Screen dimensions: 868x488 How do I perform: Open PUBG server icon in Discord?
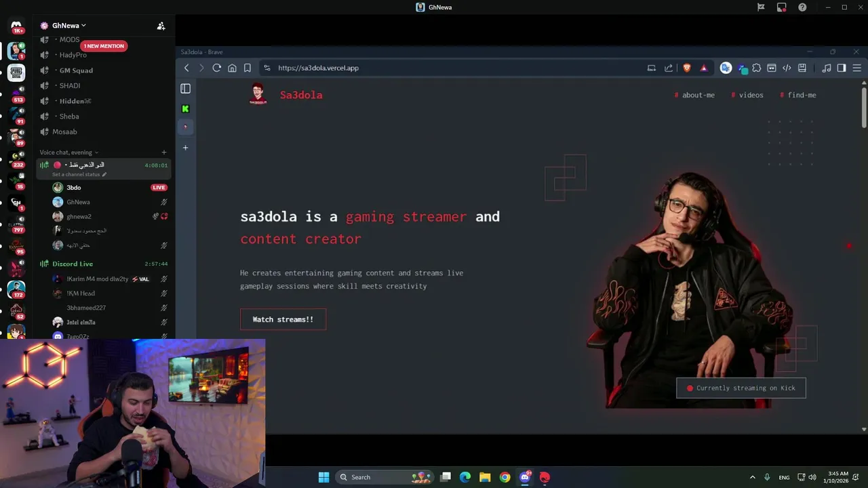click(16, 71)
